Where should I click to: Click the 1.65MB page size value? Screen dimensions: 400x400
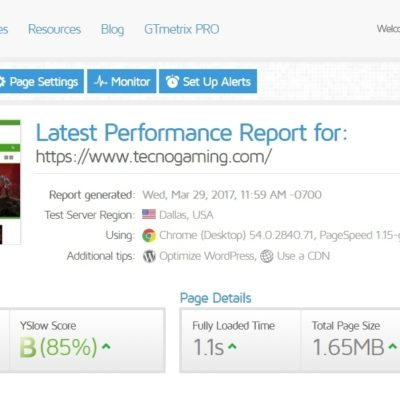(x=349, y=347)
